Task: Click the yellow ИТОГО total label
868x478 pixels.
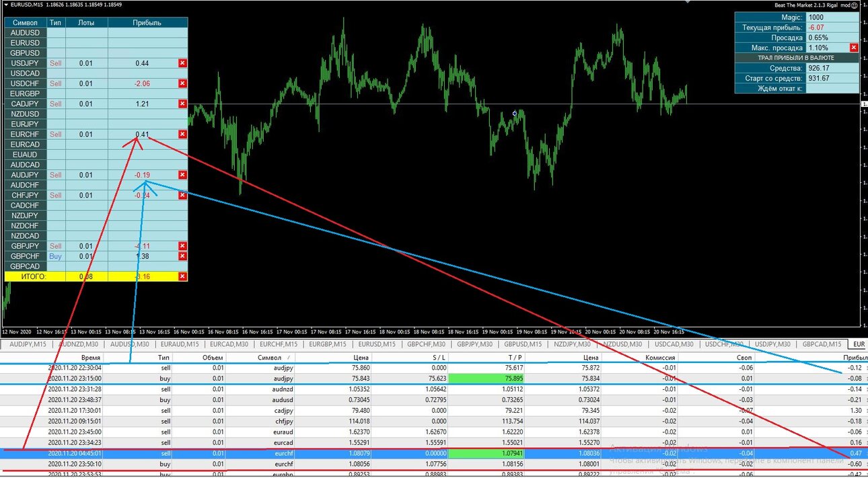Action: tap(35, 276)
